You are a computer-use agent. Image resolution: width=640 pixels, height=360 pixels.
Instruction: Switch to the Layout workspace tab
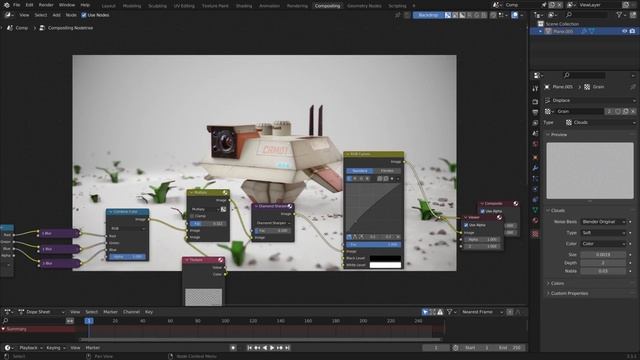[109, 6]
